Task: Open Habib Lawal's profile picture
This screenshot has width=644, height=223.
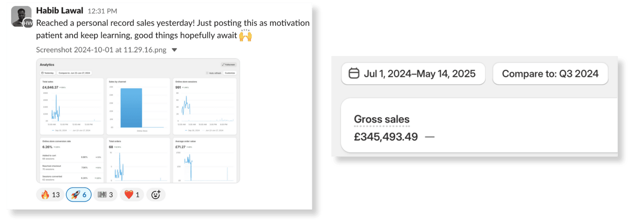Action: (x=21, y=16)
